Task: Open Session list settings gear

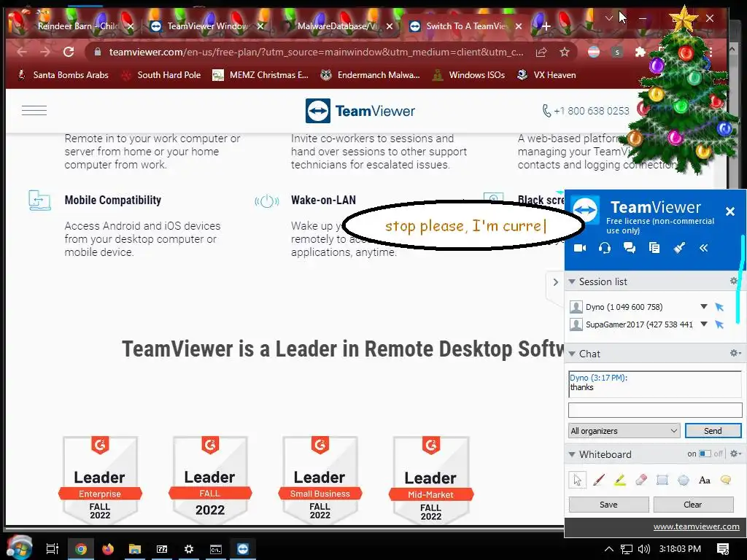Action: coord(734,281)
